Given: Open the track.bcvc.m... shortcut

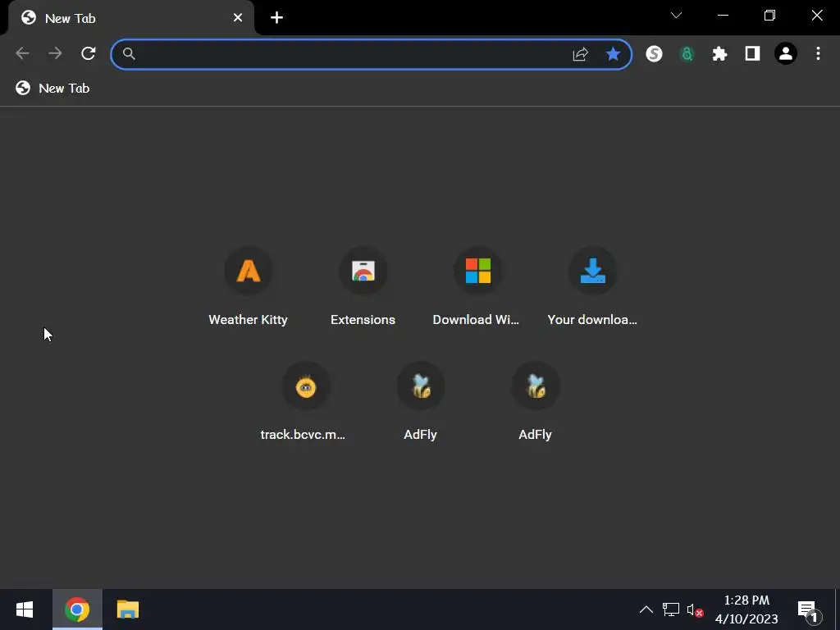Looking at the screenshot, I should coord(305,402).
